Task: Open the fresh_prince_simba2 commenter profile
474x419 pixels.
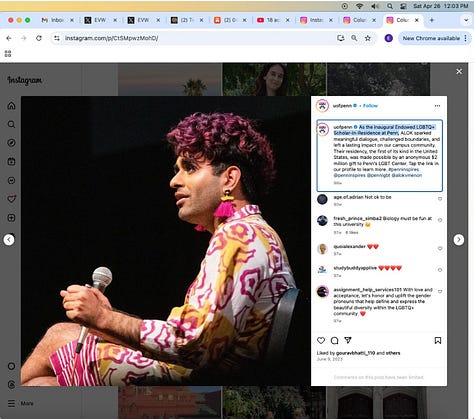Action: (357, 218)
